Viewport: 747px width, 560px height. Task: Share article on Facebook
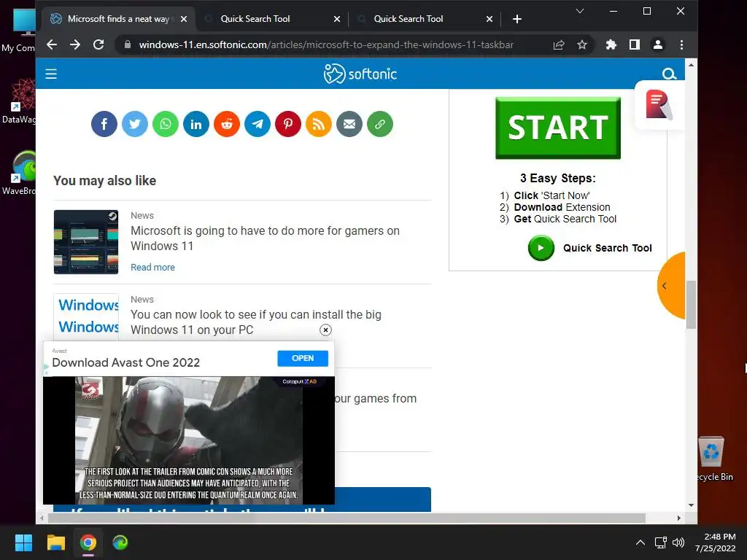pos(104,124)
